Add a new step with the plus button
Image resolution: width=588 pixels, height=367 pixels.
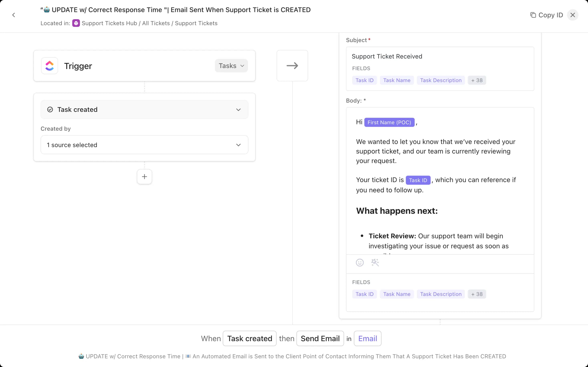coord(144,176)
